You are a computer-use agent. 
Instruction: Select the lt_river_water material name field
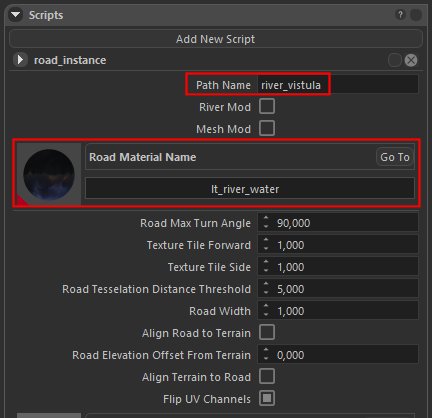(x=250, y=189)
